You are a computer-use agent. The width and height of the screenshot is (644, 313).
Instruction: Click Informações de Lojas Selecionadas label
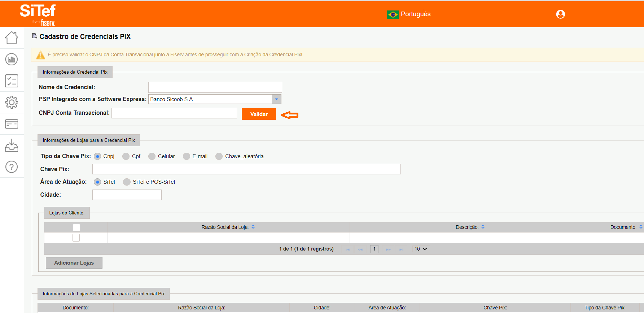(104, 294)
